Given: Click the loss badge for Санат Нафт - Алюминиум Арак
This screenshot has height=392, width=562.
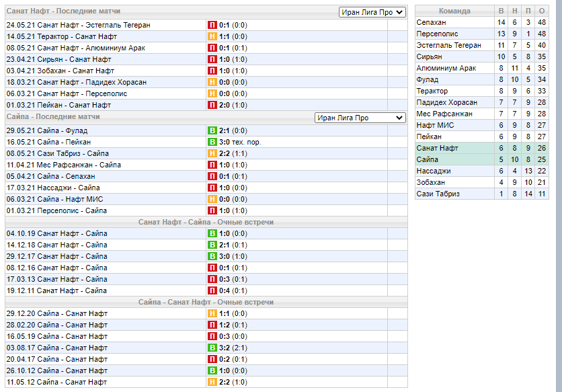Looking at the screenshot, I should (212, 48).
